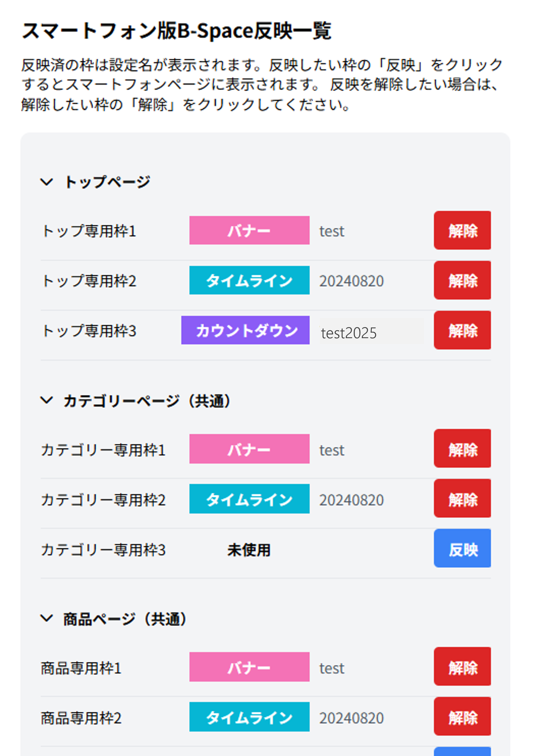548x756 pixels.
Task: Click the purple カウントダウン tag
Action: [245, 330]
